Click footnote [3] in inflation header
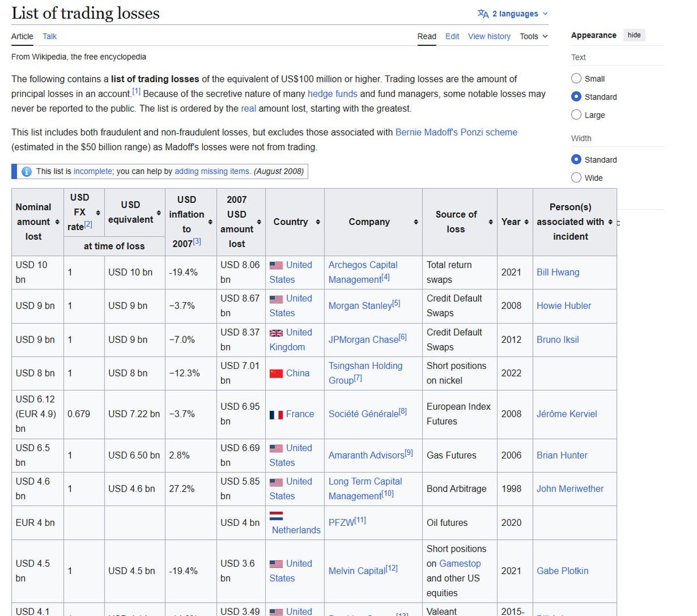Viewport: 697px width, 616px height. coord(197,241)
